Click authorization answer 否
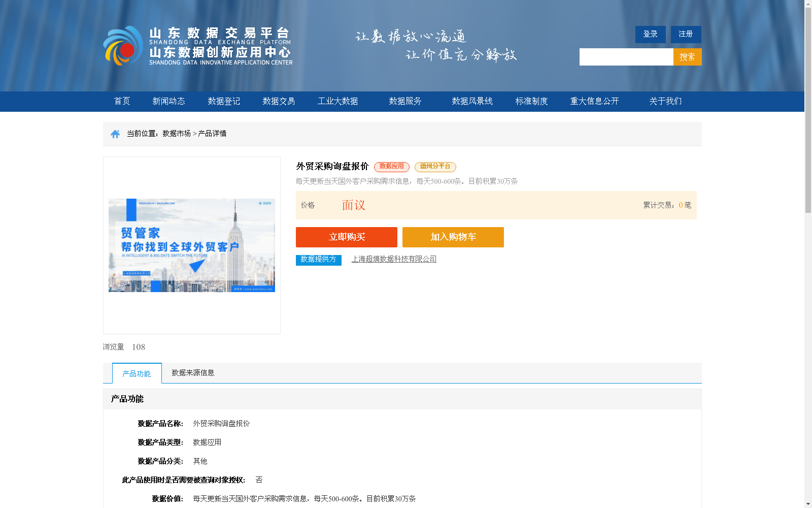Viewport: 812px width, 508px height. coord(259,480)
